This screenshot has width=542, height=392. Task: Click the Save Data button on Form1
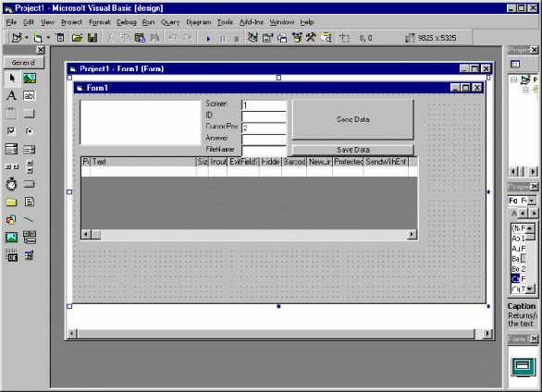tap(353, 150)
